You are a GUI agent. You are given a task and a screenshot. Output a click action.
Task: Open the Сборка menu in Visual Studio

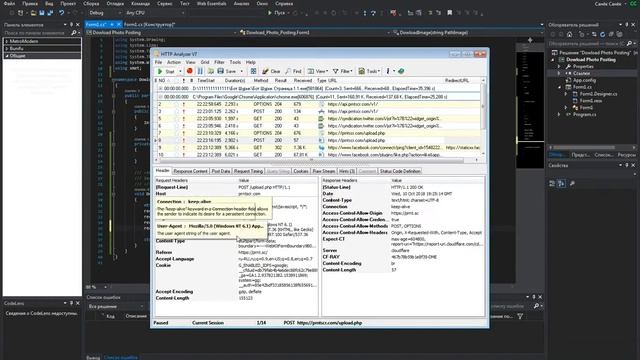click(x=91, y=3)
